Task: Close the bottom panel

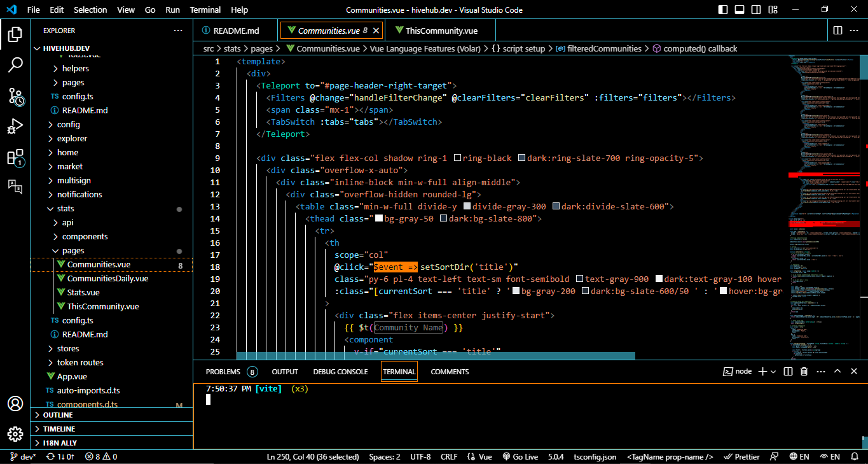Action: point(854,372)
